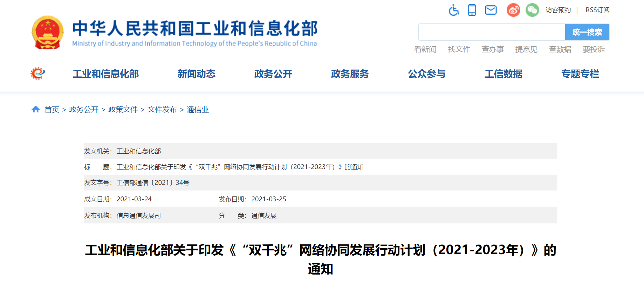The width and height of the screenshot is (644, 298).
Task: Click the national emblem logo
Action: tap(48, 33)
